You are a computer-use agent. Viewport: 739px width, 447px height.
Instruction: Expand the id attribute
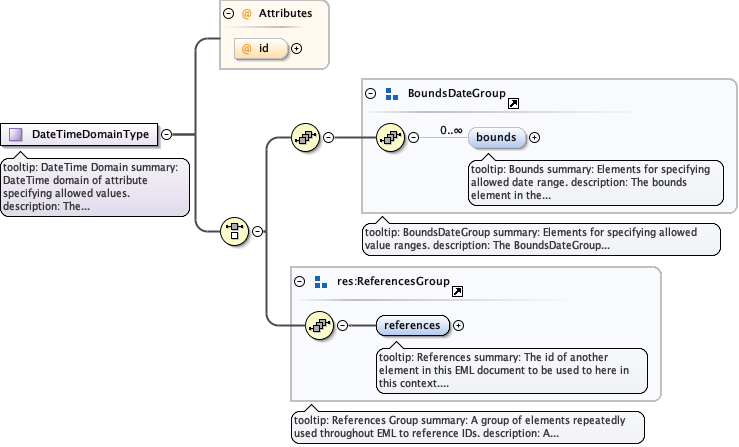296,48
